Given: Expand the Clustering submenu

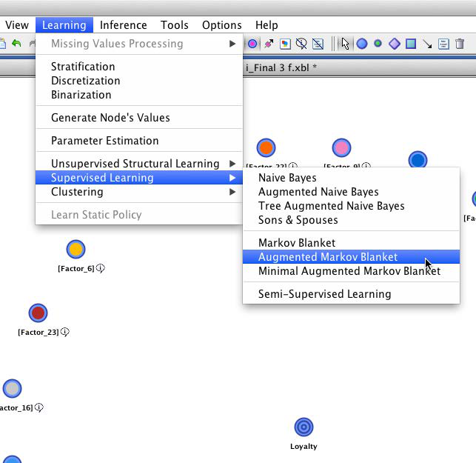Looking at the screenshot, I should click(x=139, y=192).
